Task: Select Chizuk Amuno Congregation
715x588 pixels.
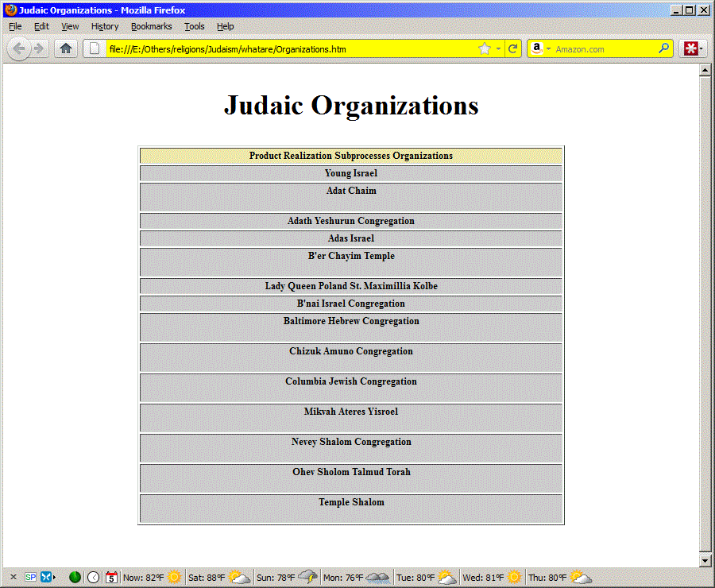Action: [351, 358]
